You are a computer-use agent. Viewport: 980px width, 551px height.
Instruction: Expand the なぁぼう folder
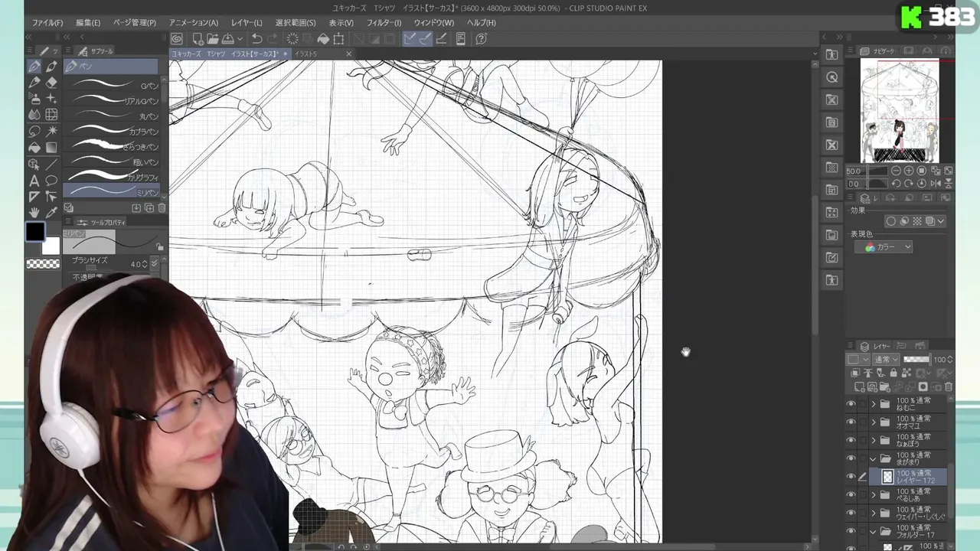874,440
